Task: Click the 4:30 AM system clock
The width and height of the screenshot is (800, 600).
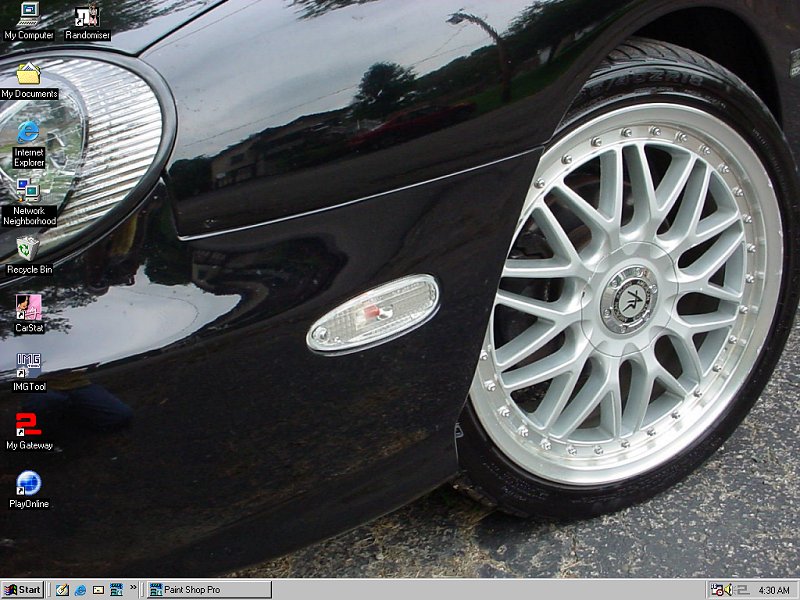Action: pos(774,591)
